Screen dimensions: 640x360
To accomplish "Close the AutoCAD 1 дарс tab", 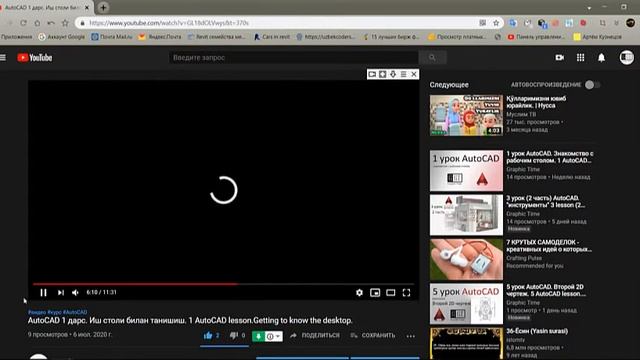I will pos(87,7).
